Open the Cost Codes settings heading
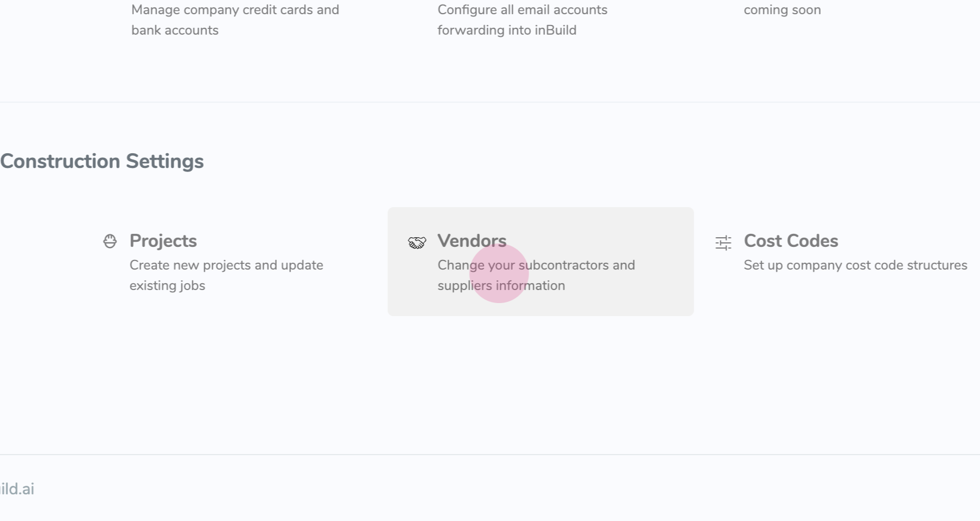 (x=791, y=241)
